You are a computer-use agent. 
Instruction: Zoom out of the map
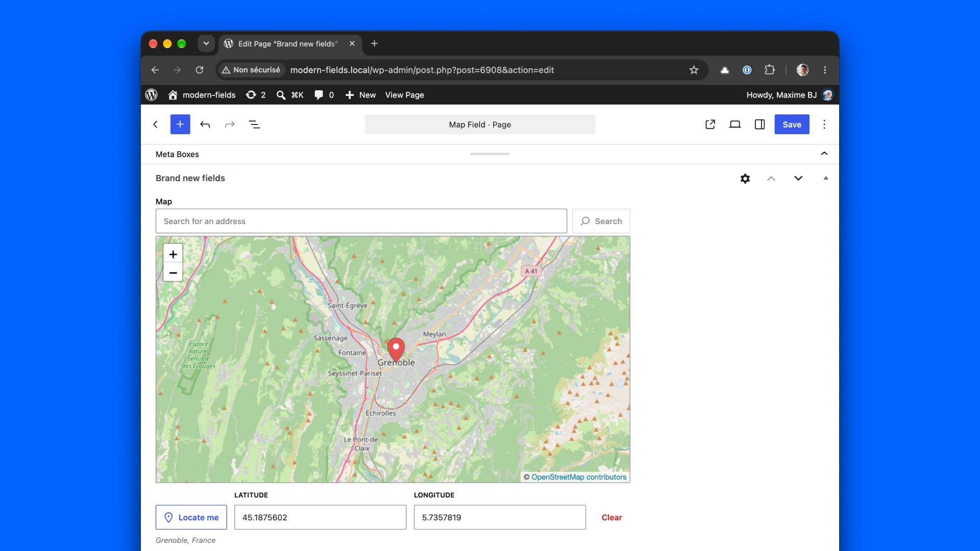(x=173, y=273)
